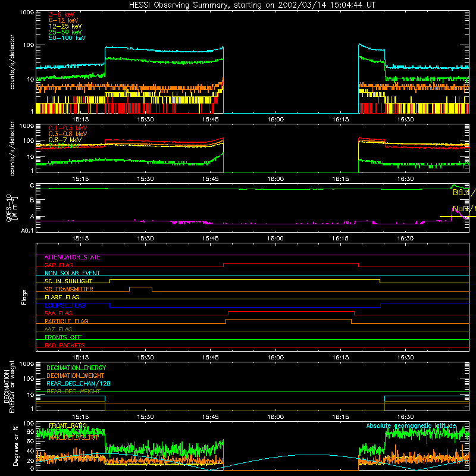Screen dimensions: 476x476
Task: Click the raised GAP_FLAG step segment
Action: pyautogui.click(x=291, y=264)
